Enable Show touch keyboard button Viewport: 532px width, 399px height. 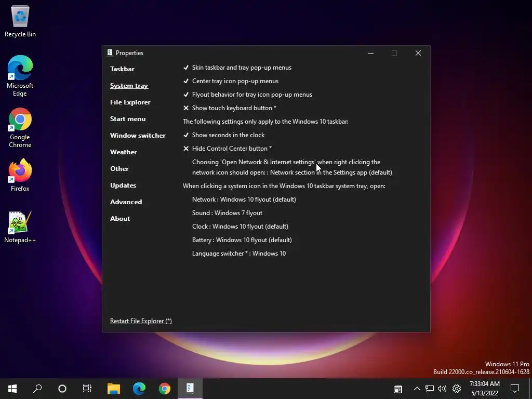pyautogui.click(x=230, y=108)
